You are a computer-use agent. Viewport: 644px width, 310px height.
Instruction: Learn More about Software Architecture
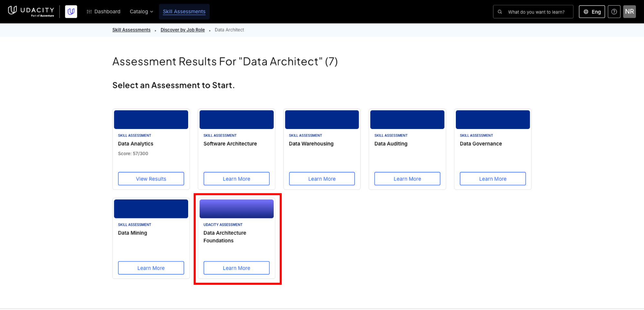pyautogui.click(x=236, y=179)
